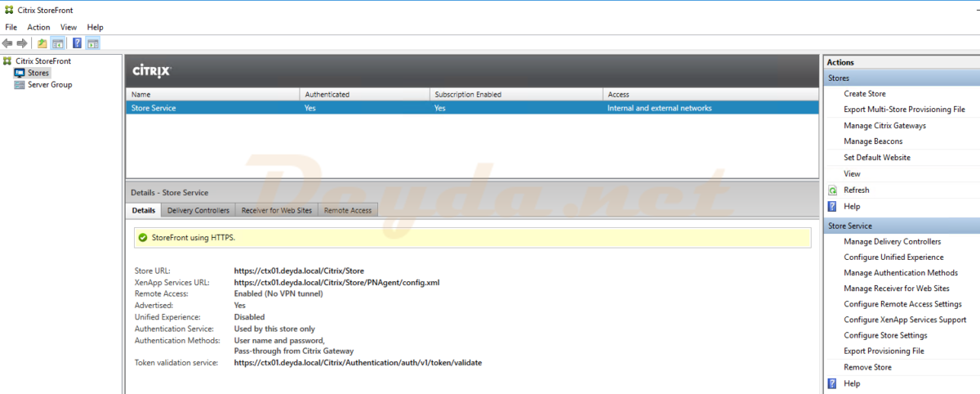
Task: Open the Remote Access tab
Action: [x=347, y=210]
